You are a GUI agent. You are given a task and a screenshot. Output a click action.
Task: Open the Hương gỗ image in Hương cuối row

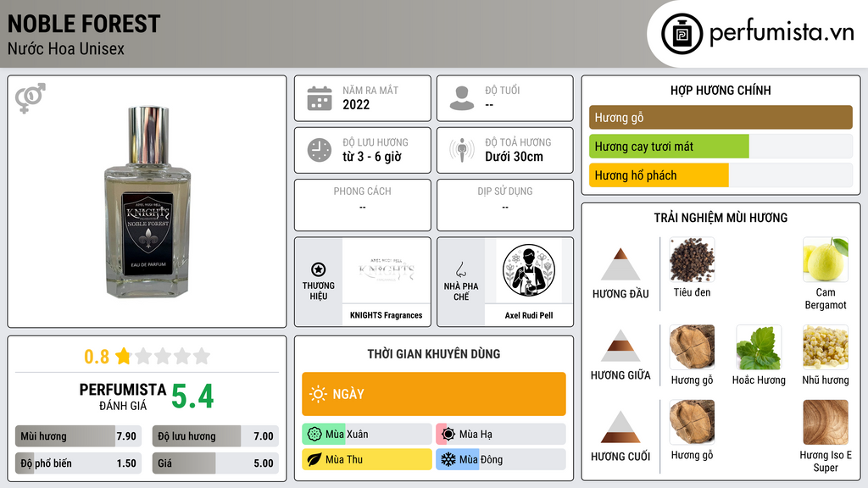point(692,422)
